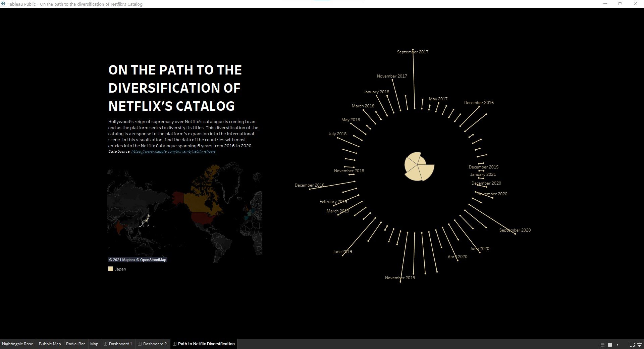Switch to Dashboard 1 tab
The image size is (644, 349).
click(x=118, y=344)
